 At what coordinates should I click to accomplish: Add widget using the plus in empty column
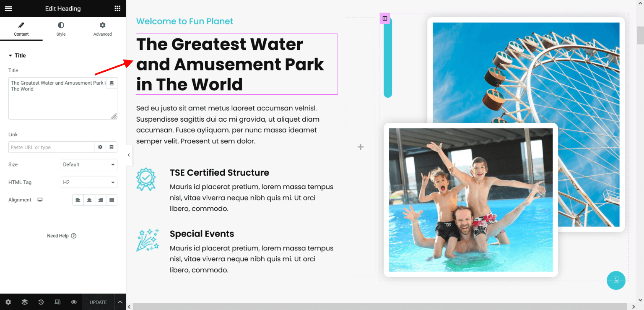coord(361,147)
